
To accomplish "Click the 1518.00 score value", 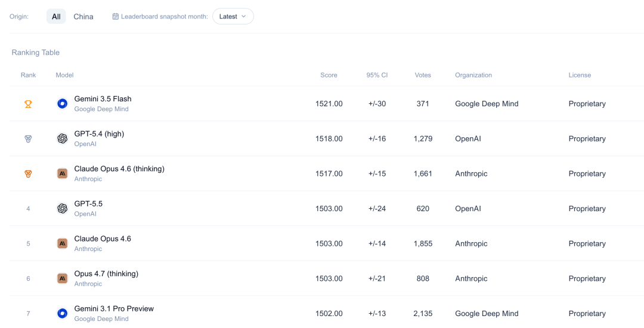I will (x=329, y=139).
